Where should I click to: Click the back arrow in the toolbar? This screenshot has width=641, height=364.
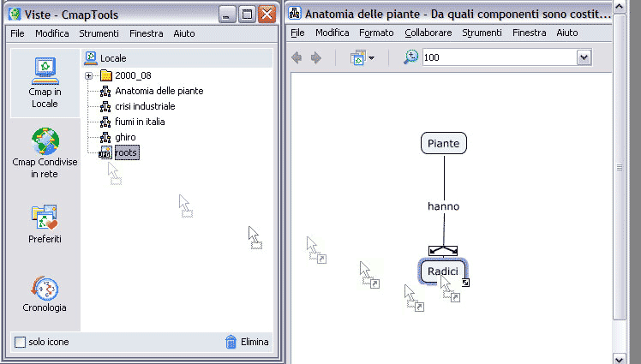click(x=297, y=57)
